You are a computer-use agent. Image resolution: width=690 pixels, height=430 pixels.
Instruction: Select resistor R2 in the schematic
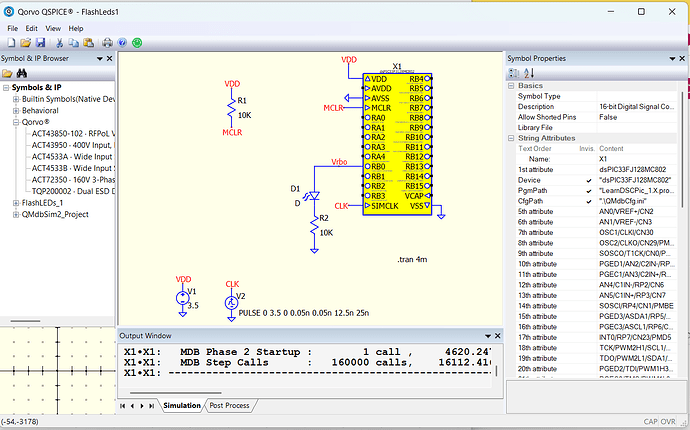click(314, 225)
